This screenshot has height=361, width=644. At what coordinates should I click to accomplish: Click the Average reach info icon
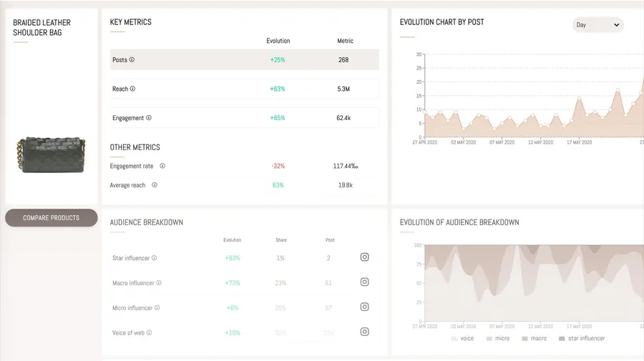pyautogui.click(x=155, y=185)
